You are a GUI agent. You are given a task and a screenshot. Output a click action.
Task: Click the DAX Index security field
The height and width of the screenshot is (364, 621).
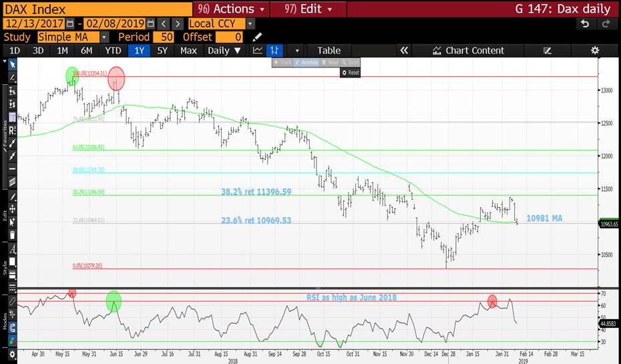[97, 9]
